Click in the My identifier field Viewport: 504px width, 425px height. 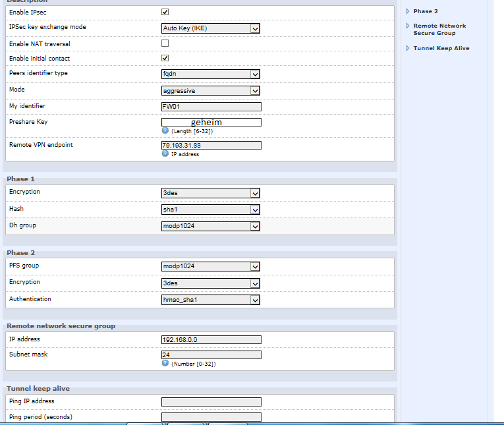point(211,107)
